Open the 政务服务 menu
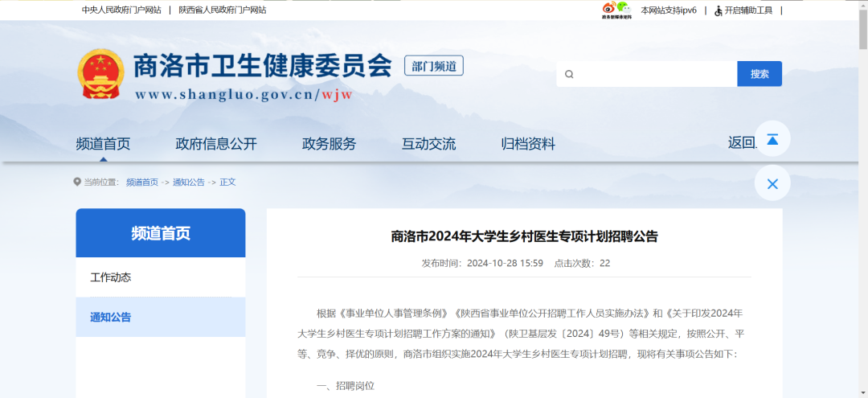Screen dimensions: 868x398 pos(329,144)
